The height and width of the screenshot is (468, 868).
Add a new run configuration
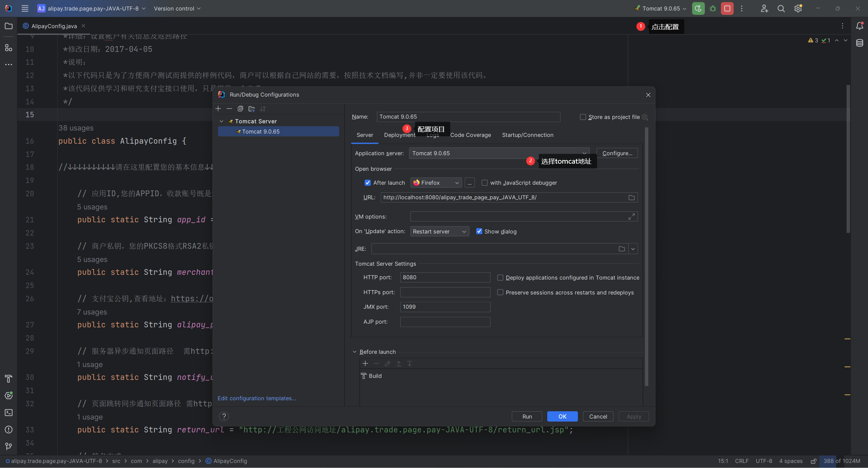pos(218,108)
